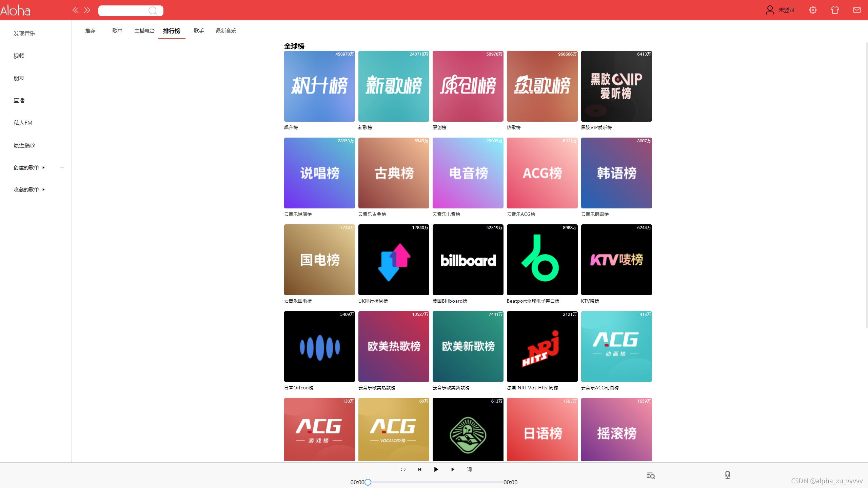Click the playback progress slider handle
The image size is (868, 488).
(368, 482)
